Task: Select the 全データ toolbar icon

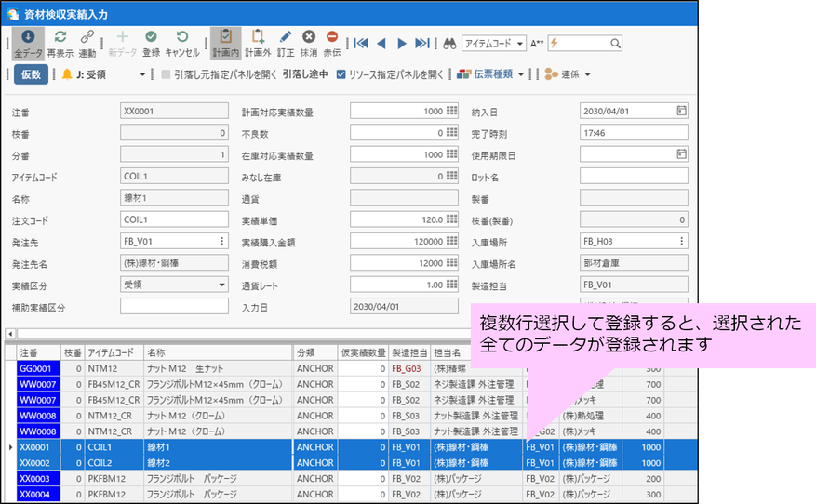Action: [28, 44]
